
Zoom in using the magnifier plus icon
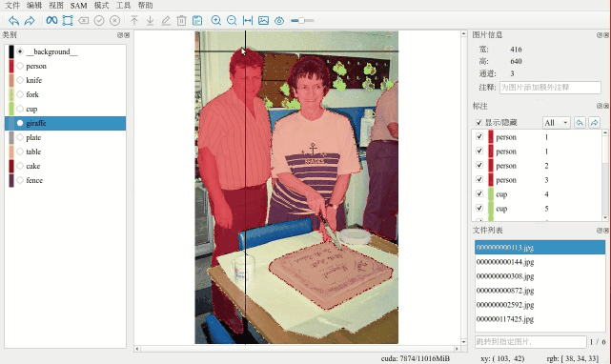point(215,20)
